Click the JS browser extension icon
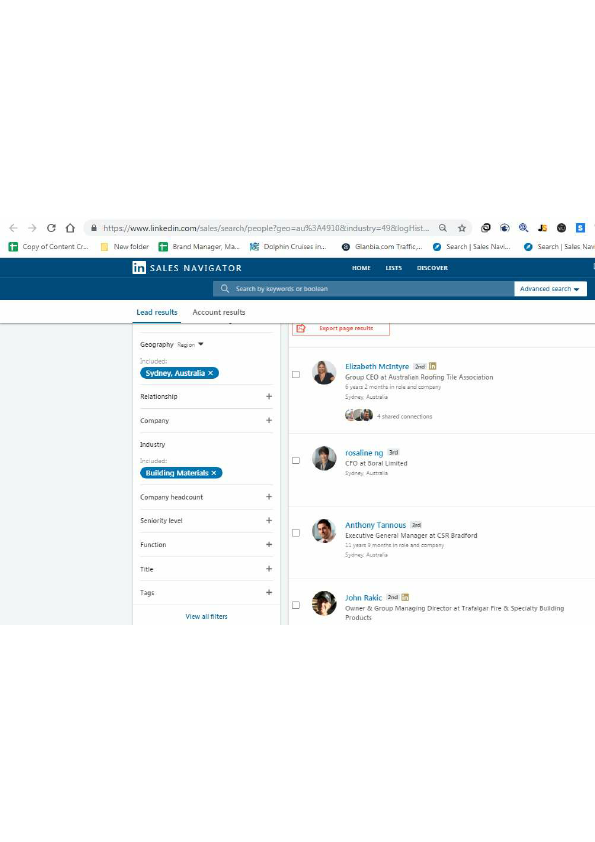The height and width of the screenshot is (842, 595). tap(542, 228)
